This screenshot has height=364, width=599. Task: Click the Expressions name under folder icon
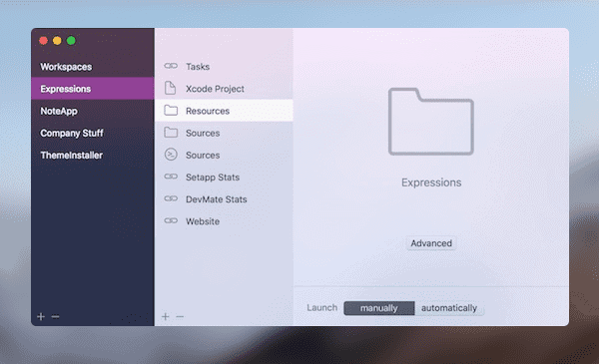click(431, 182)
